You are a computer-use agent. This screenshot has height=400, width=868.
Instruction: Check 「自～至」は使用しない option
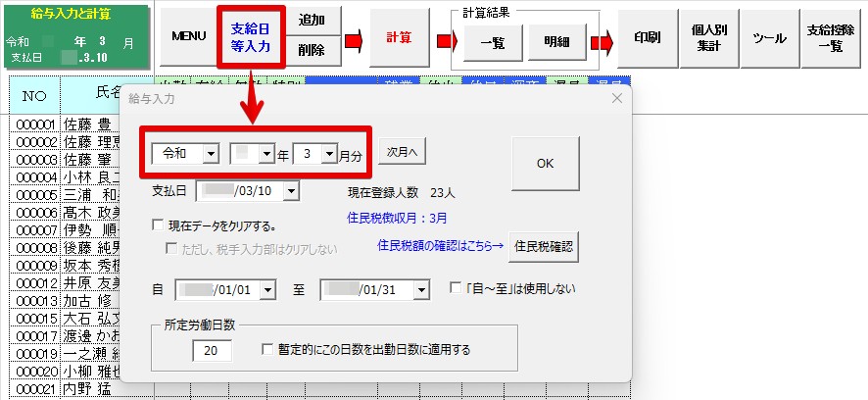(456, 289)
